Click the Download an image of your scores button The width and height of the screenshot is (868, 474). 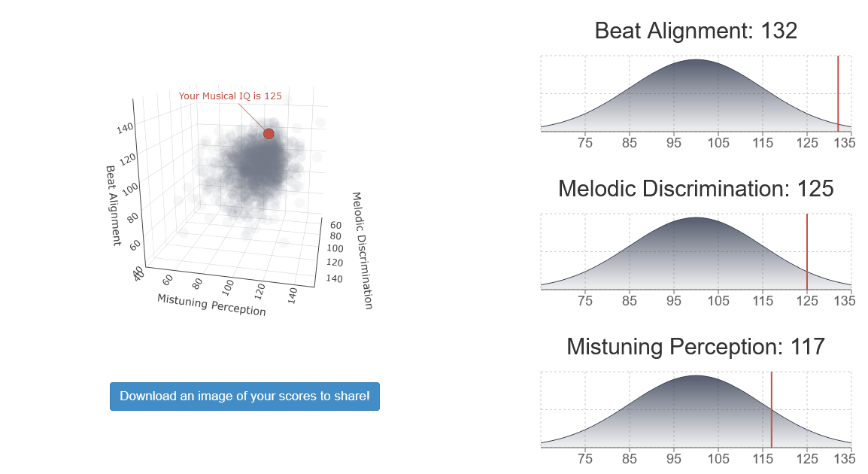point(244,397)
